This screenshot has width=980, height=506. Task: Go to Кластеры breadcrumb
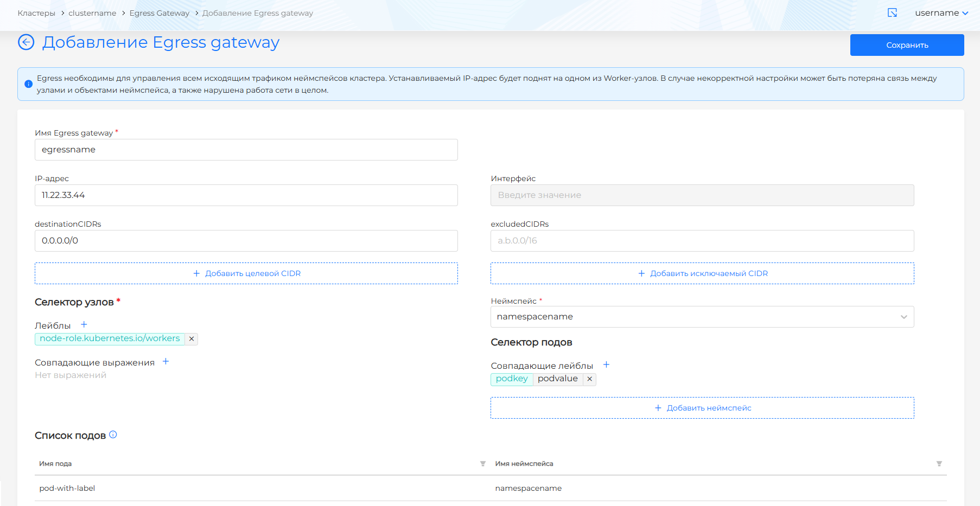pyautogui.click(x=36, y=13)
